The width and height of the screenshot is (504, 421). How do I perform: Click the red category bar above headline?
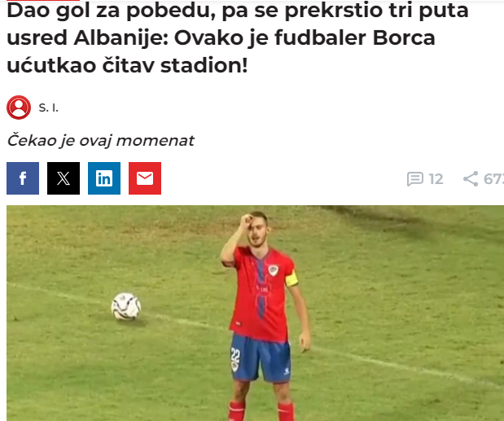coord(43,1)
